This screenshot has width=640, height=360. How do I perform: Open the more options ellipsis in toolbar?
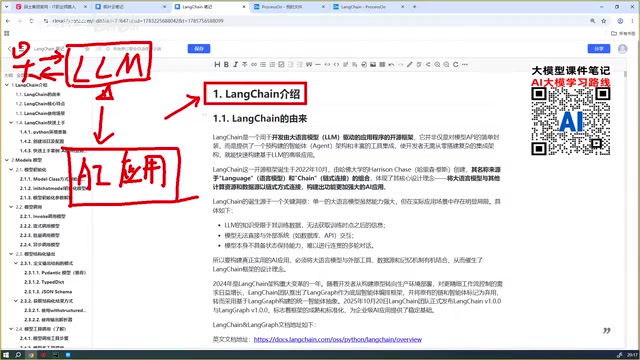tap(465, 64)
